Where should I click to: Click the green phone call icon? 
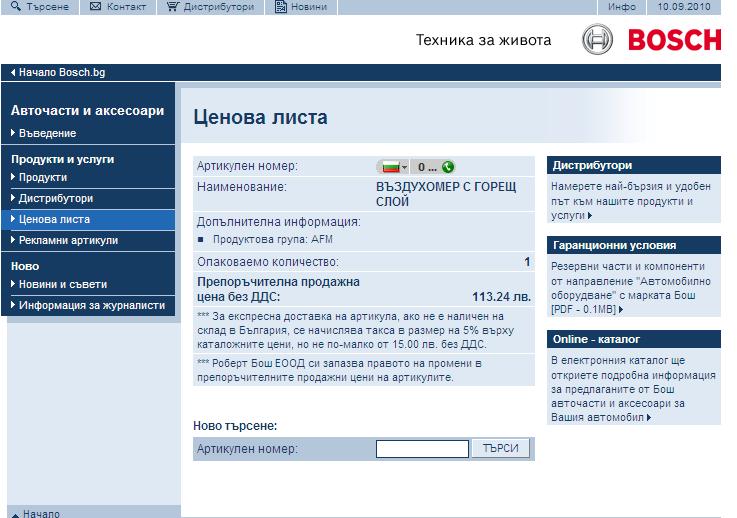click(x=447, y=166)
